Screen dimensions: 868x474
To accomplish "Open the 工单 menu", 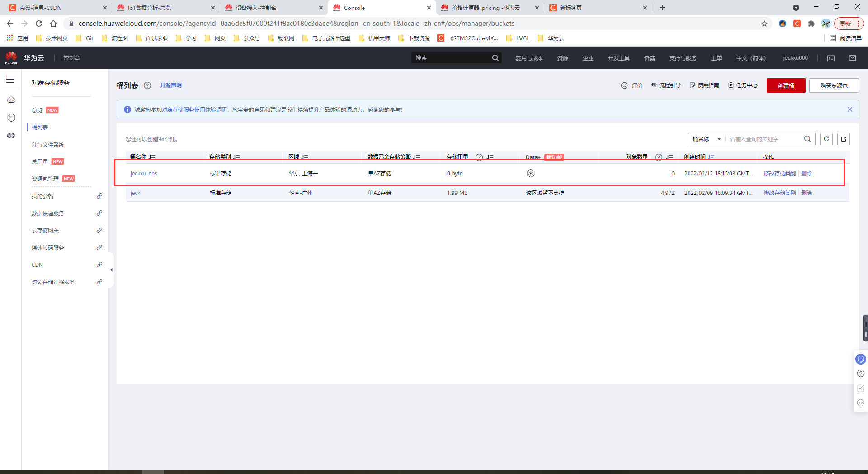I will point(717,58).
